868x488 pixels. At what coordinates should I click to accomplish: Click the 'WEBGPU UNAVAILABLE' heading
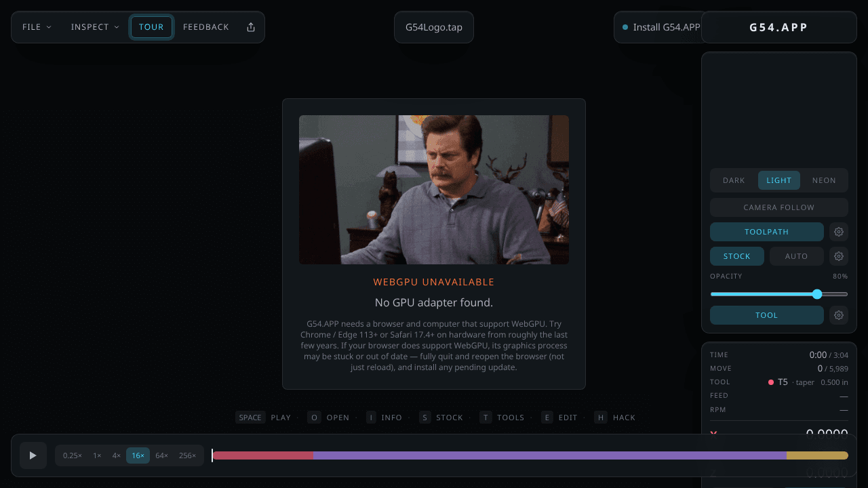click(434, 282)
